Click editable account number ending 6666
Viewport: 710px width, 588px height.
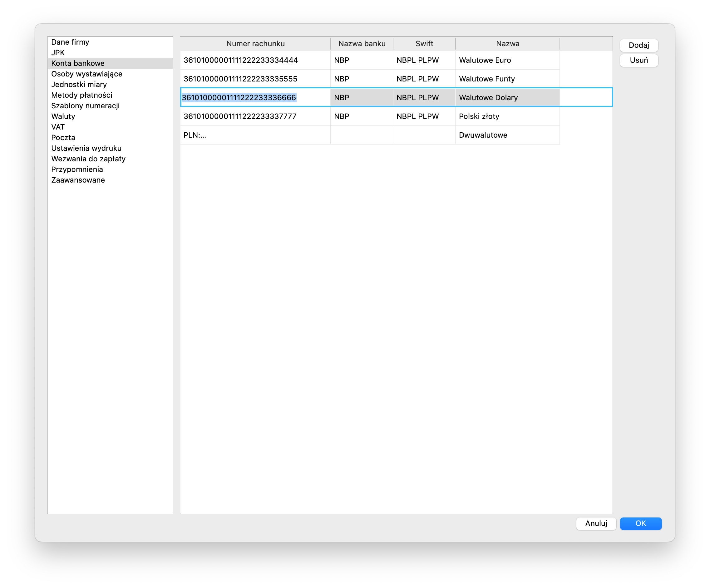255,98
